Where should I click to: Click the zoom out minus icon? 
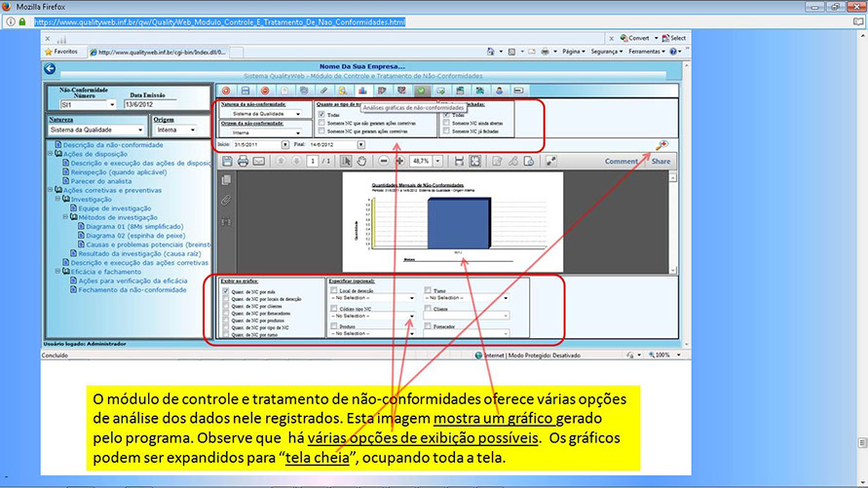pyautogui.click(x=384, y=161)
